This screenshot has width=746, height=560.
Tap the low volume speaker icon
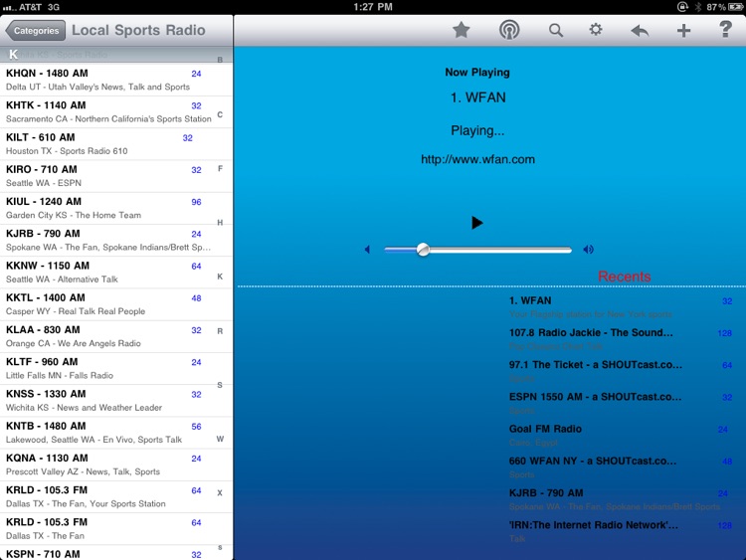(367, 250)
